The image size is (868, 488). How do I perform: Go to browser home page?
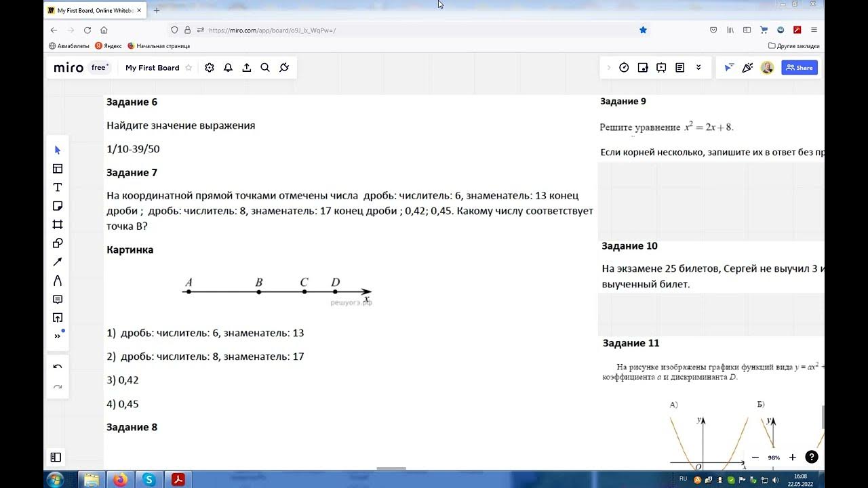pos(104,30)
